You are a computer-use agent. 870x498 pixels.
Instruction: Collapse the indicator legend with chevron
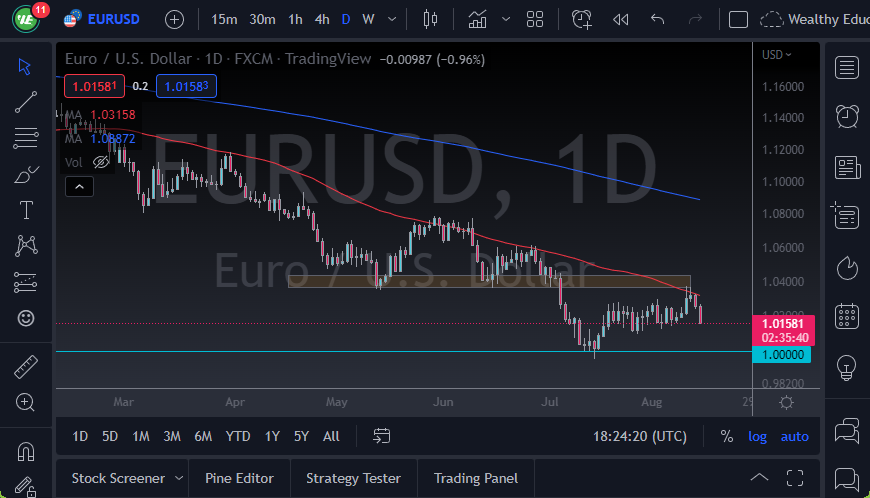coord(79,187)
